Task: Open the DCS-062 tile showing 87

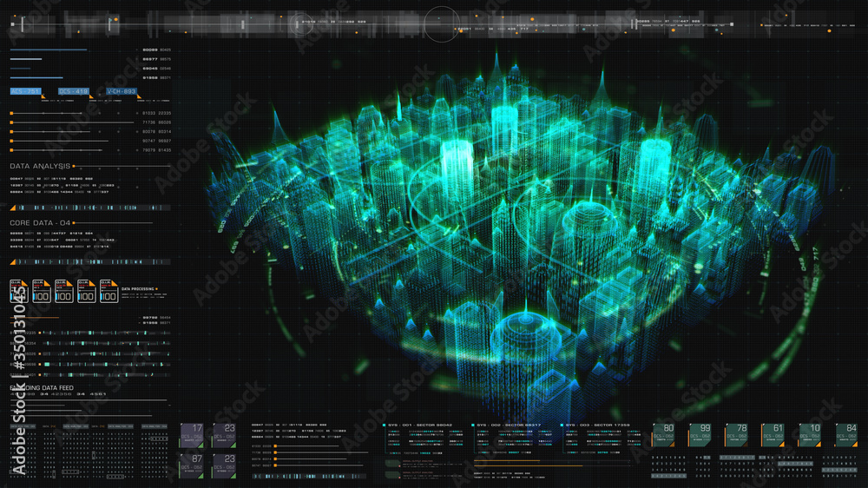Action: click(x=192, y=466)
